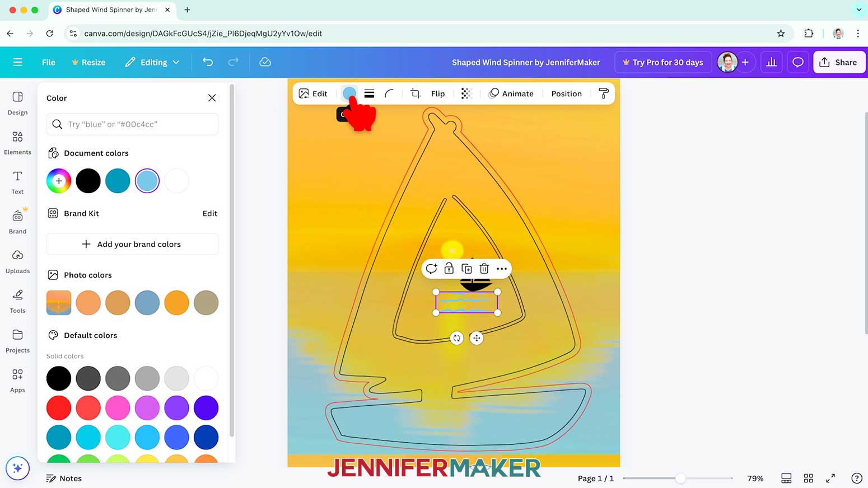
Task: Select the red default color swatch
Action: click(59, 408)
